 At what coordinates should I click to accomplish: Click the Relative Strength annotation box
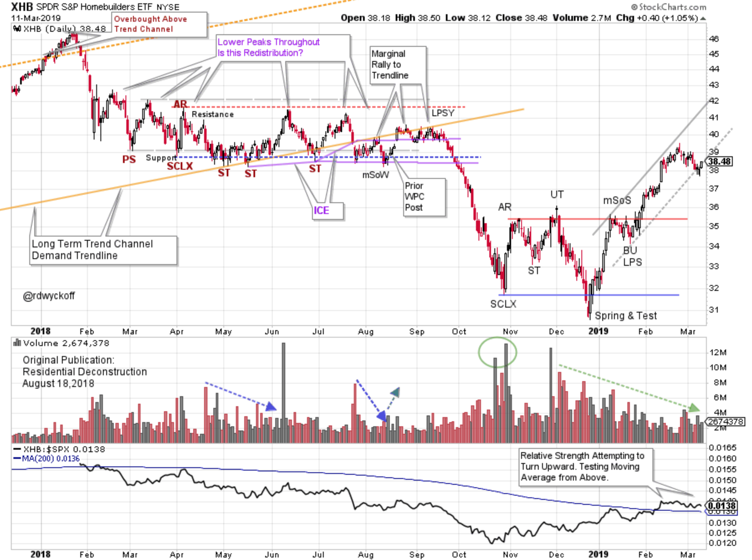pyautogui.click(x=585, y=467)
